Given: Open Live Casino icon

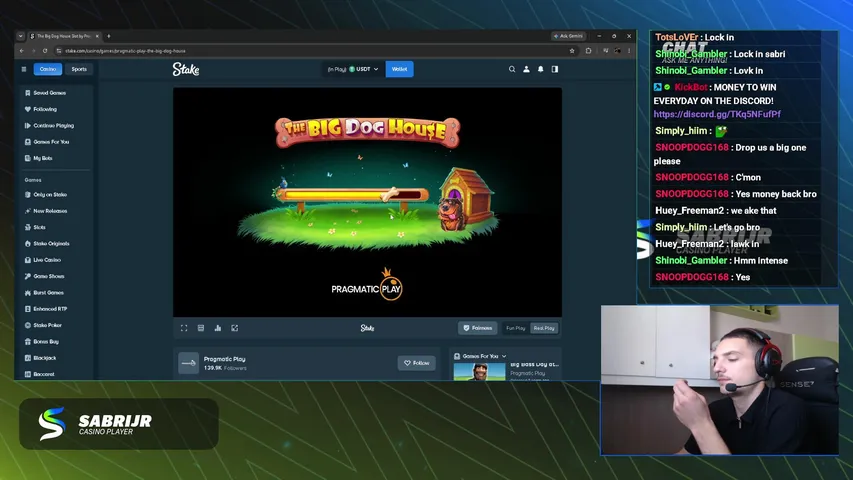Looking at the screenshot, I should tap(28, 260).
